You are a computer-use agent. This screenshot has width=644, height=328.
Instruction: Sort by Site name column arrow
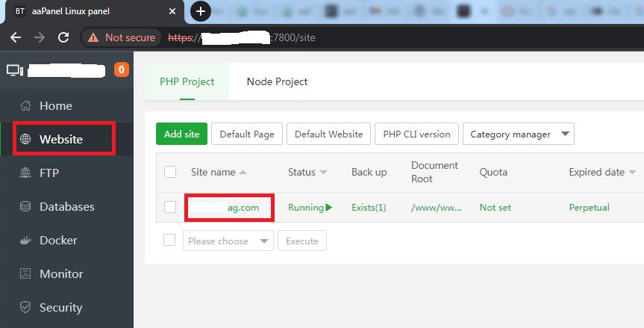tap(243, 173)
